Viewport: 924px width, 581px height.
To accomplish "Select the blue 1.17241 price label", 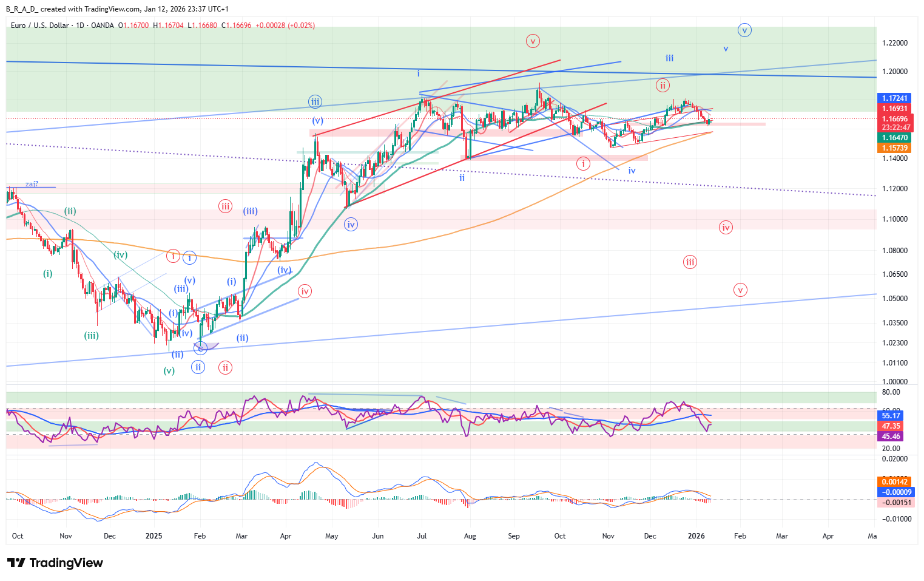I will 894,98.
